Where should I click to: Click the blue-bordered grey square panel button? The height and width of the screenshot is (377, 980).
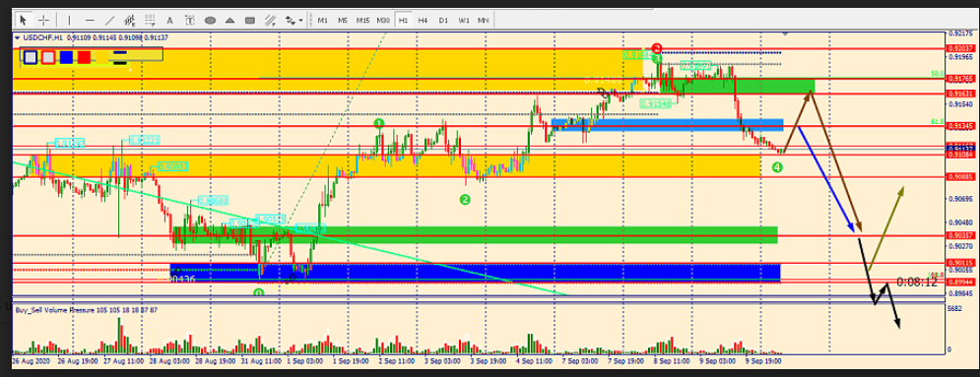click(x=30, y=57)
